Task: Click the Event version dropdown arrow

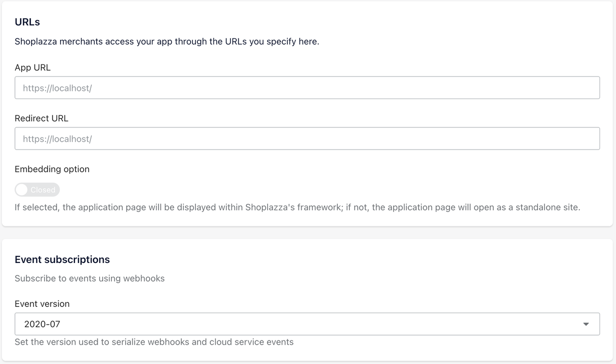Action: (586, 324)
